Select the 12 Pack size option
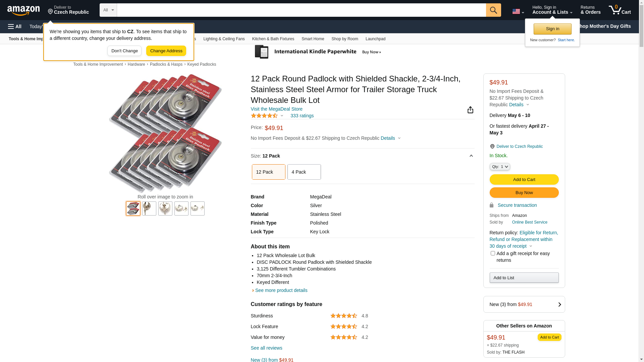This screenshot has width=644, height=362. pyautogui.click(x=268, y=172)
